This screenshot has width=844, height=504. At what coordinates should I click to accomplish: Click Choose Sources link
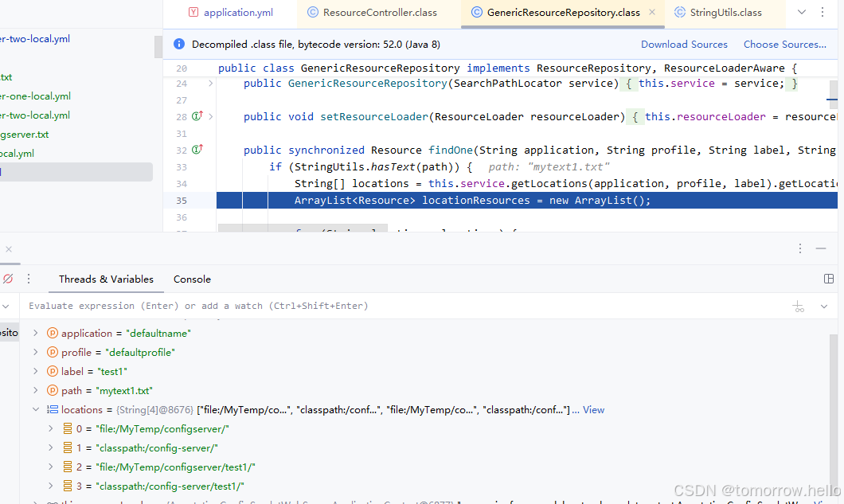click(785, 44)
